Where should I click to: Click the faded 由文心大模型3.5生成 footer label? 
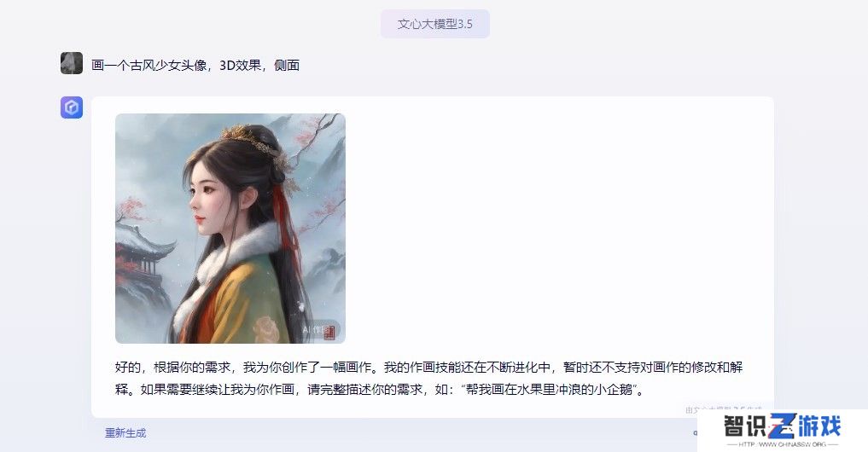coord(724,409)
